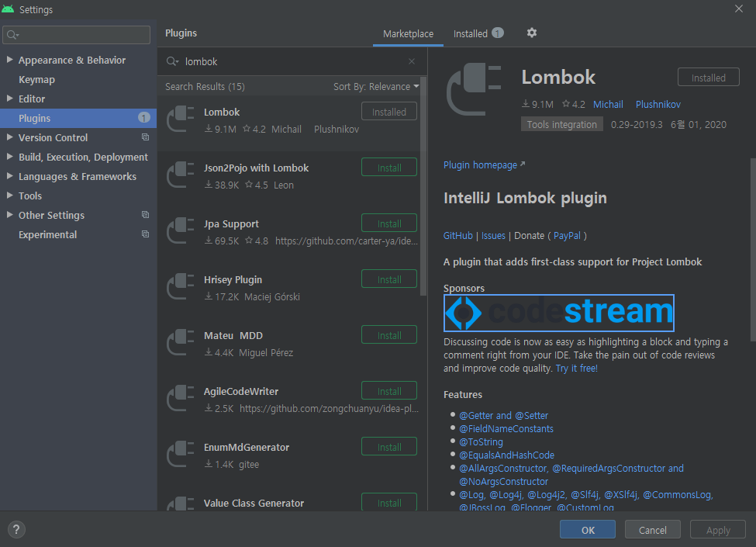Expand the Other Settings section
Image resolution: width=756 pixels, height=547 pixels.
pyautogui.click(x=9, y=215)
